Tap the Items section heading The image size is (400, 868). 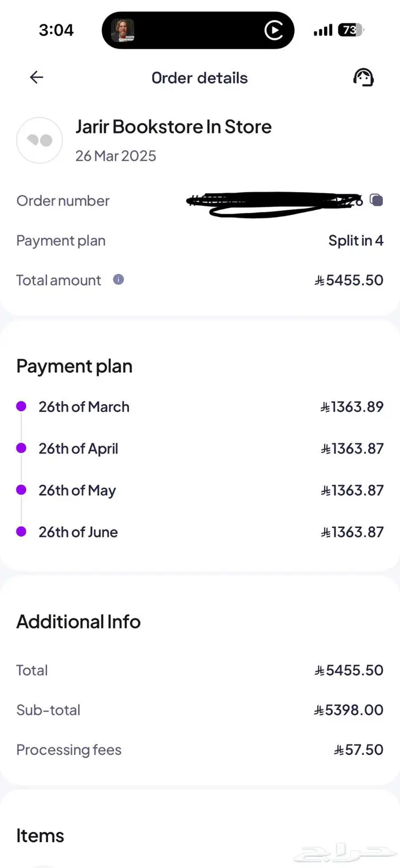coord(40,835)
